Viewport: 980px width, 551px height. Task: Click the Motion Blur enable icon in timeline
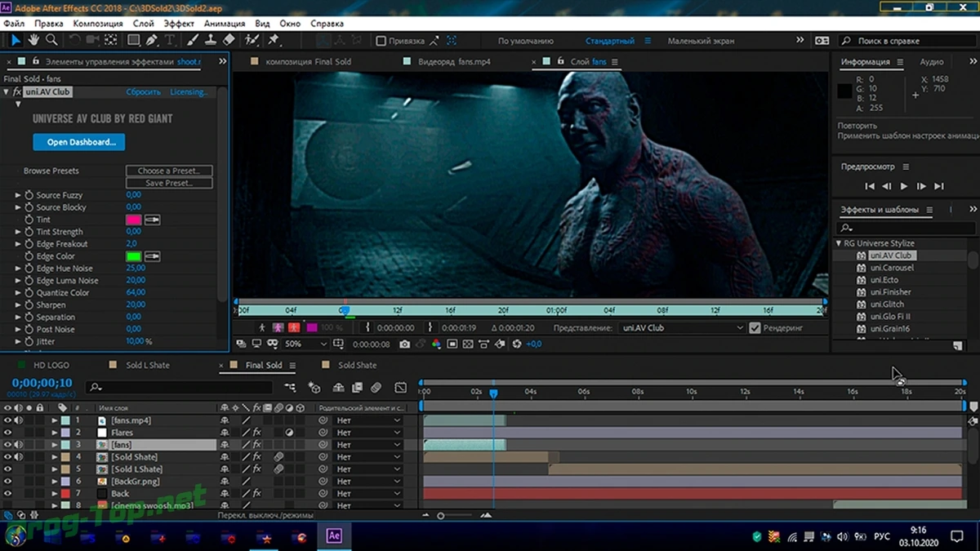point(376,388)
